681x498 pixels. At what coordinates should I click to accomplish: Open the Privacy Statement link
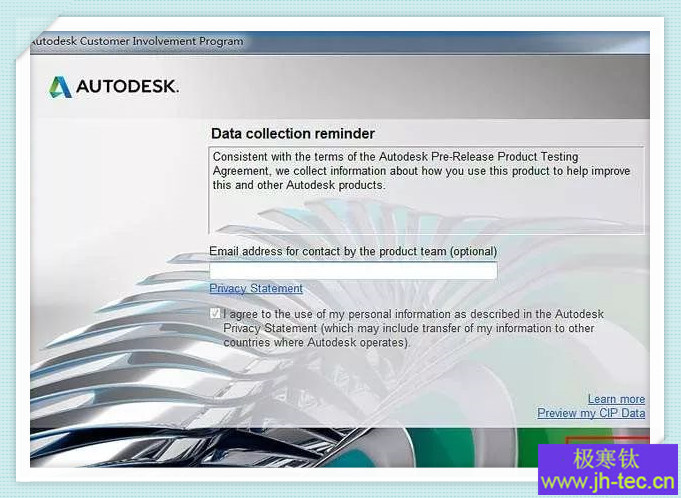(x=256, y=288)
